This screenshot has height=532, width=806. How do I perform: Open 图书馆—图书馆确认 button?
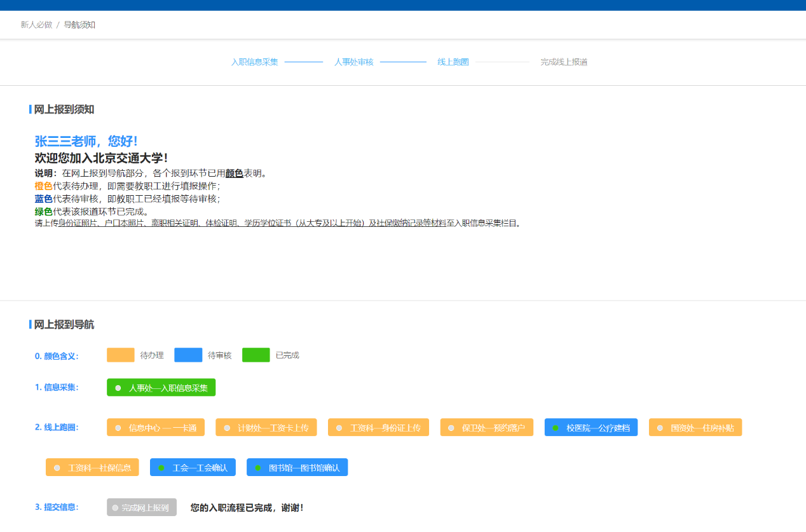[297, 467]
